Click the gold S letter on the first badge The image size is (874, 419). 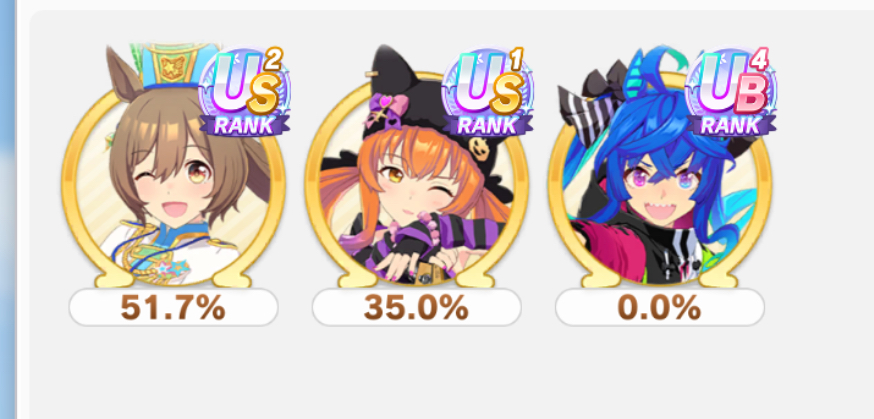click(x=263, y=95)
